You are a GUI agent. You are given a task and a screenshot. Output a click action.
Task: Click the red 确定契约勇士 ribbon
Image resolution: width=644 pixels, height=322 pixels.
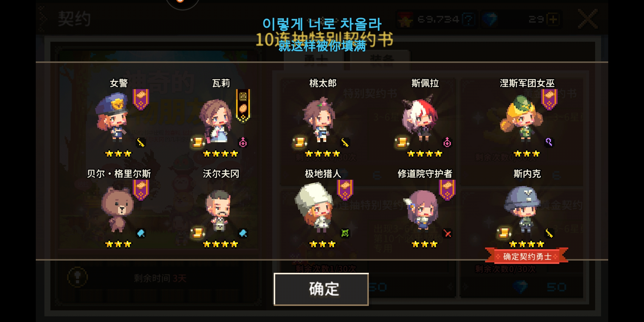(527, 256)
